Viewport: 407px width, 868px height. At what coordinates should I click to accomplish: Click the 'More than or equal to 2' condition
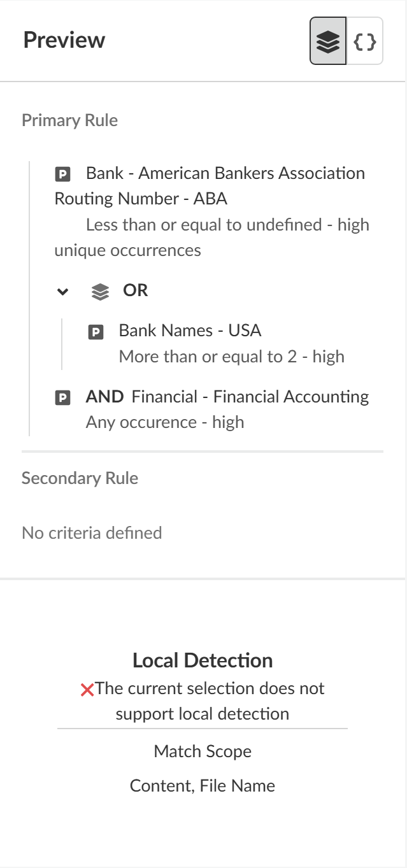pos(231,357)
